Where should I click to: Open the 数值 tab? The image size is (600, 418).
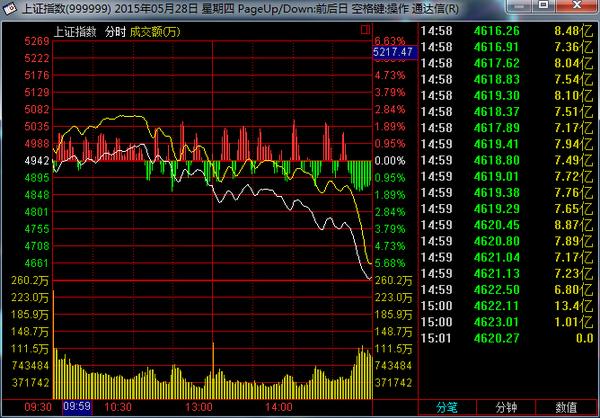(566, 408)
